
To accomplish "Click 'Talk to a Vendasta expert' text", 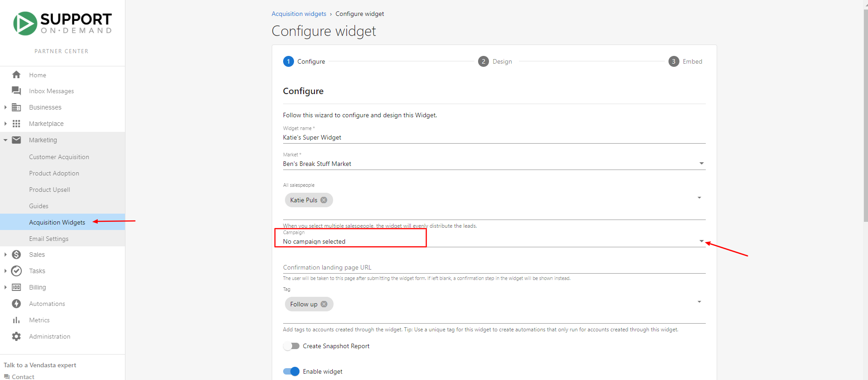I will click(x=40, y=365).
